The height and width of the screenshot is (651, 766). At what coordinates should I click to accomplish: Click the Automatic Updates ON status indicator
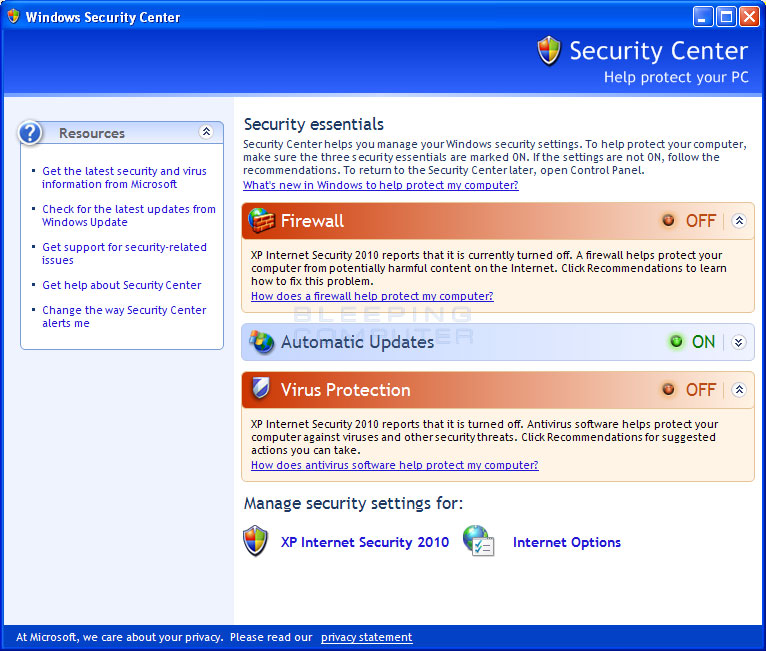click(693, 342)
